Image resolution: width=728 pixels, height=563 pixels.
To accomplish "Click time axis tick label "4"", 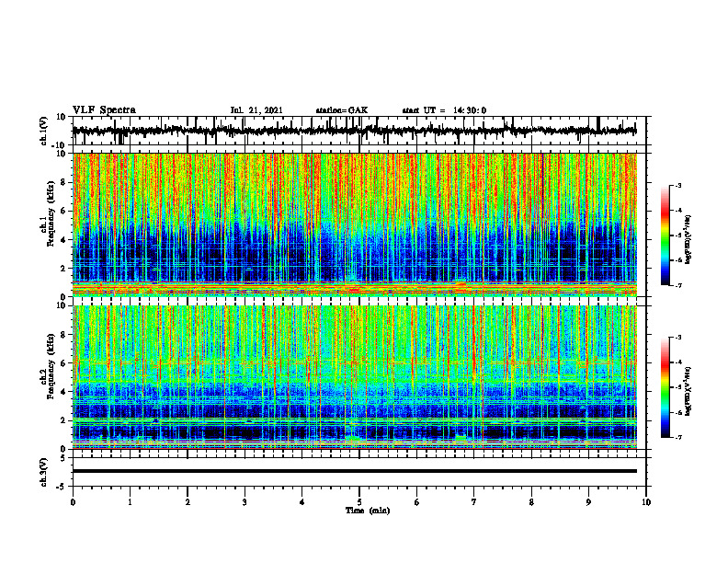I will (x=302, y=502).
